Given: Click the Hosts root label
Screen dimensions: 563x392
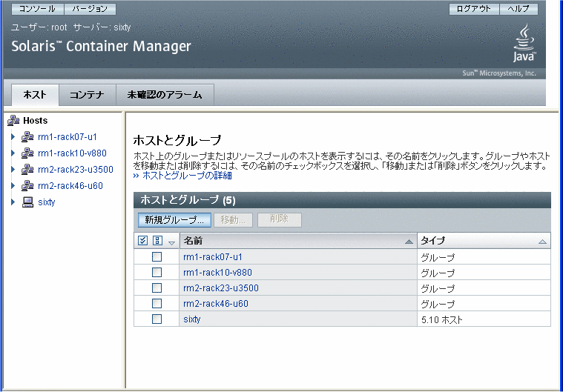Looking at the screenshot, I should (x=35, y=121).
